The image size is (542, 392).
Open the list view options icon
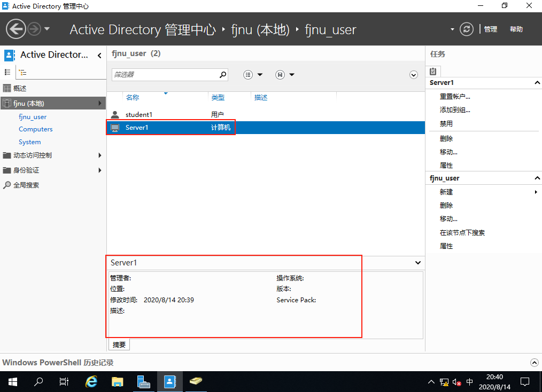[x=248, y=75]
